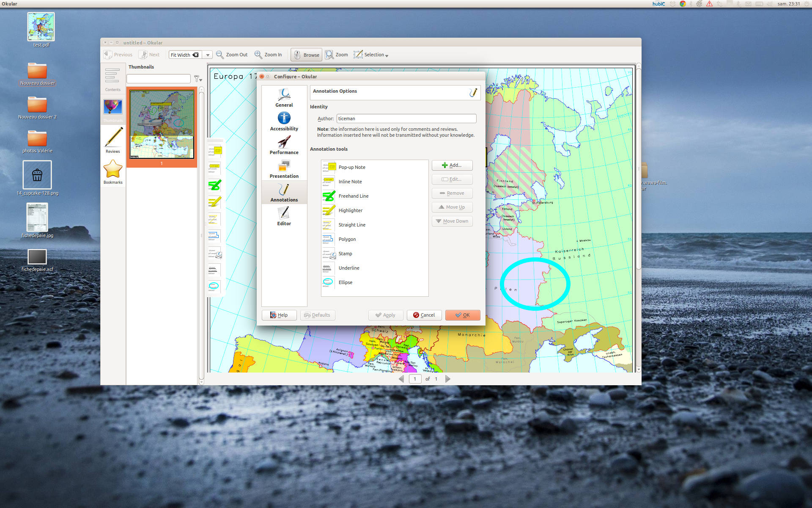The image size is (812, 508).
Task: Go to Next page
Action: [149, 55]
